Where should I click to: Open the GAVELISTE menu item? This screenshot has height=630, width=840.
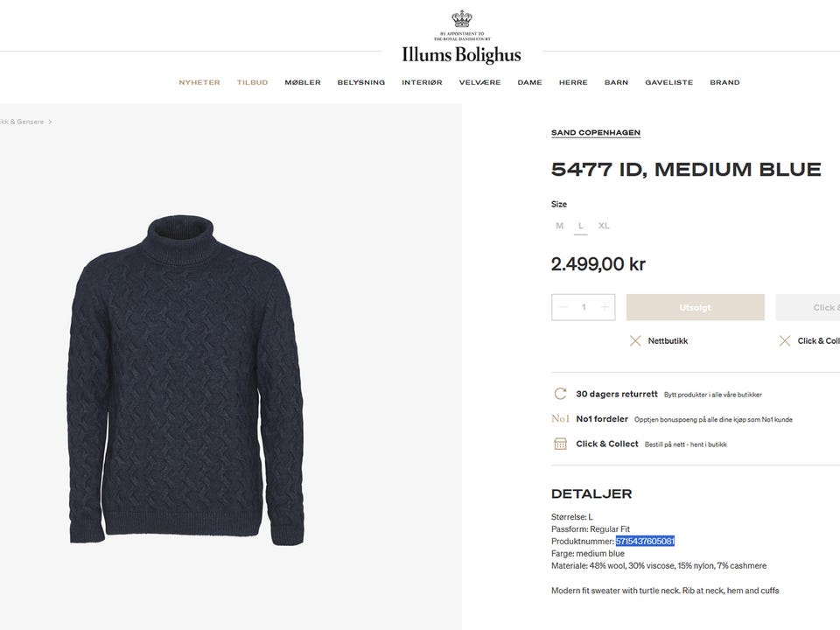pyautogui.click(x=668, y=82)
